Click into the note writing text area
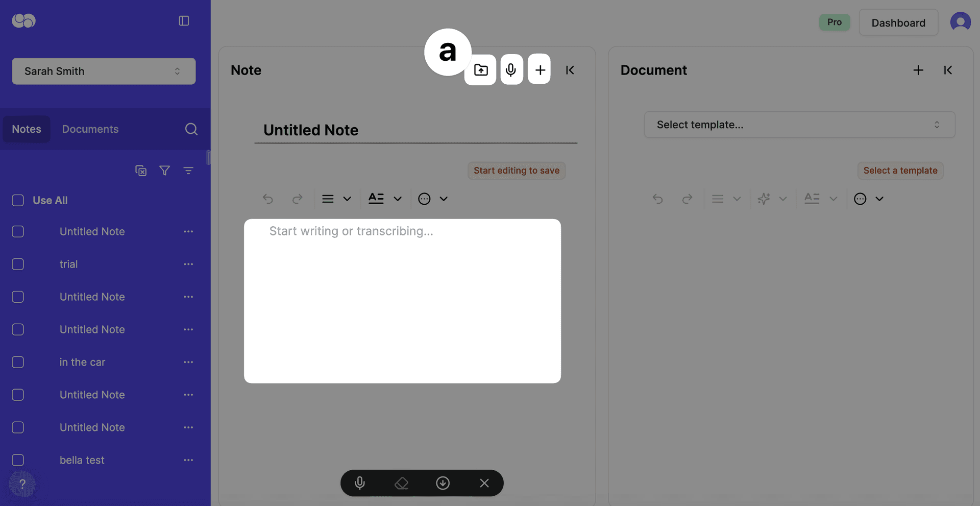 point(402,301)
